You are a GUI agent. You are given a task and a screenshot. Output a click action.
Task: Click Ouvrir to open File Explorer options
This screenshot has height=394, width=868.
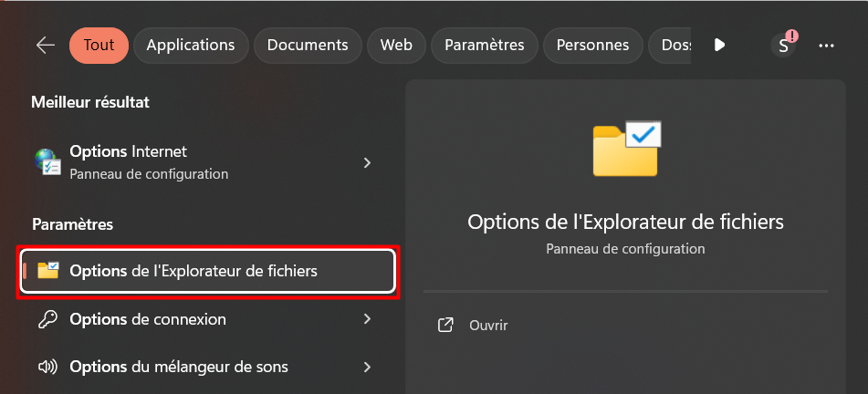(488, 325)
